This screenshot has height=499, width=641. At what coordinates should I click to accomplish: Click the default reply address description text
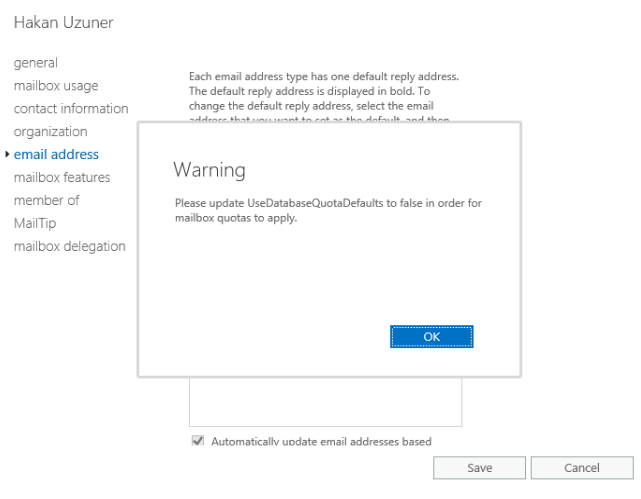[x=324, y=91]
